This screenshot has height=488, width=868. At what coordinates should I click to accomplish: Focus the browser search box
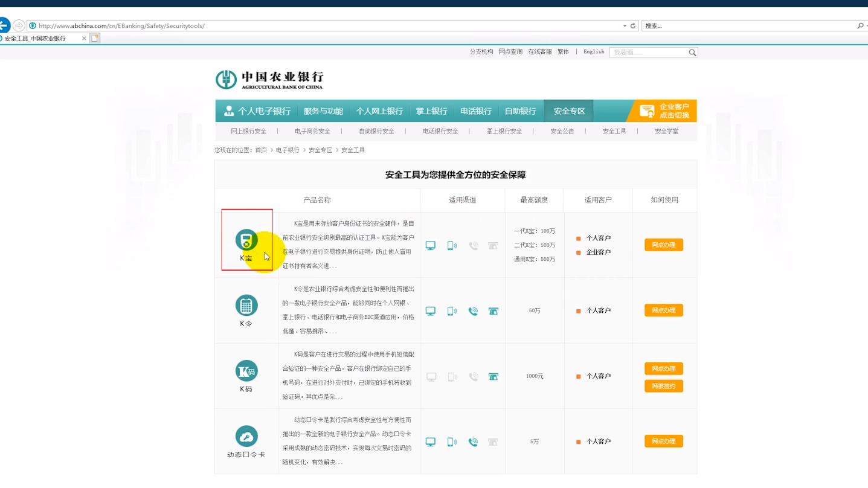pos(749,25)
